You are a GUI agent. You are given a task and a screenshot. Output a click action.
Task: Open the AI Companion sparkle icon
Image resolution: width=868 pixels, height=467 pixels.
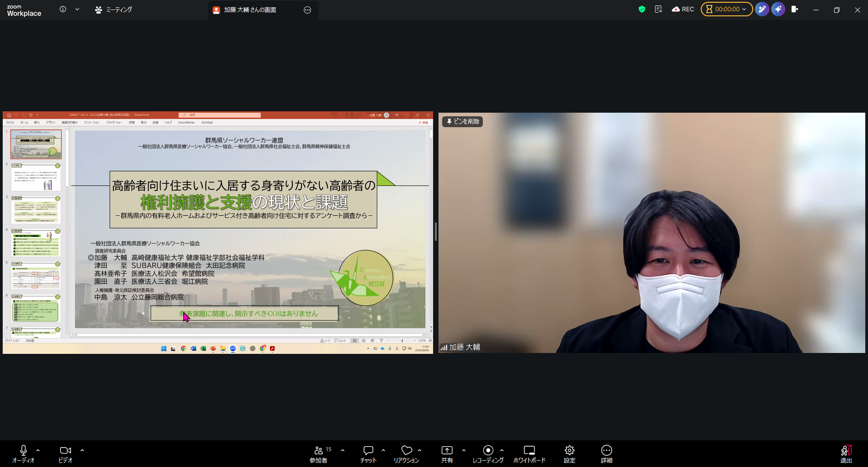(x=778, y=9)
